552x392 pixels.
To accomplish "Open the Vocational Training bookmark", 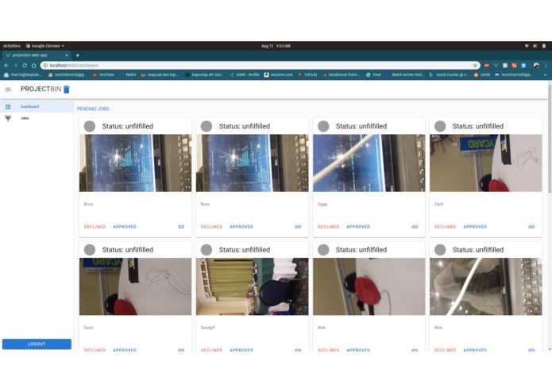I will 341,75.
